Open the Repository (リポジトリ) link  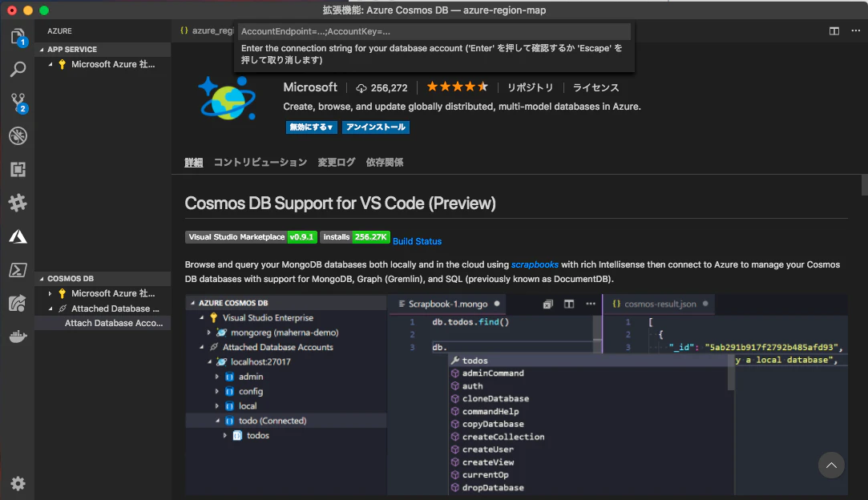(531, 87)
